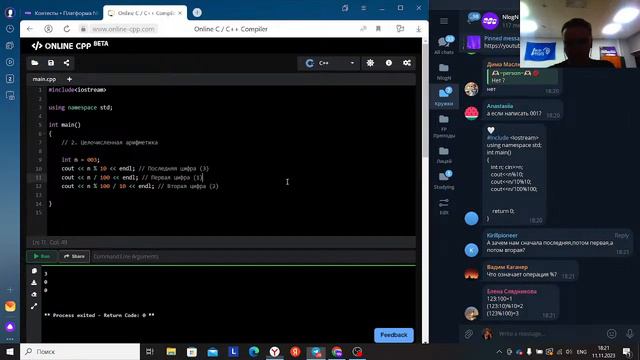Image resolution: width=640 pixels, height=360 pixels.
Task: Copy output with console copy icon
Action: [34, 271]
